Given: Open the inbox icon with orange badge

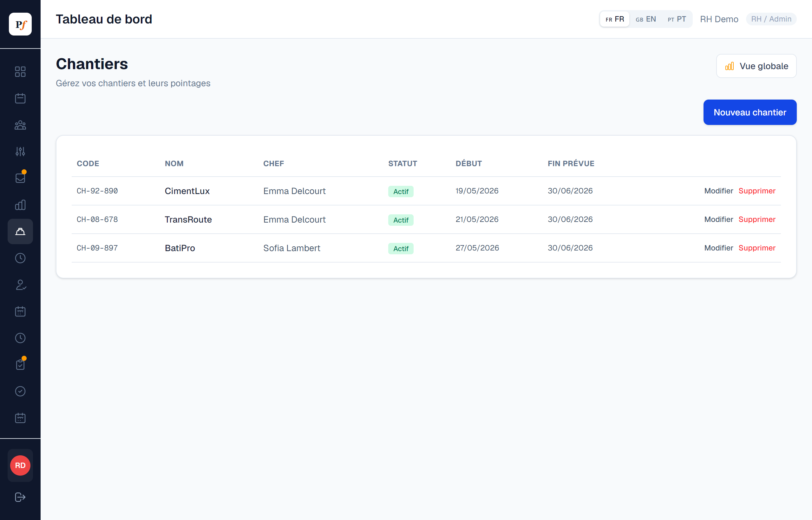Looking at the screenshot, I should click(20, 178).
